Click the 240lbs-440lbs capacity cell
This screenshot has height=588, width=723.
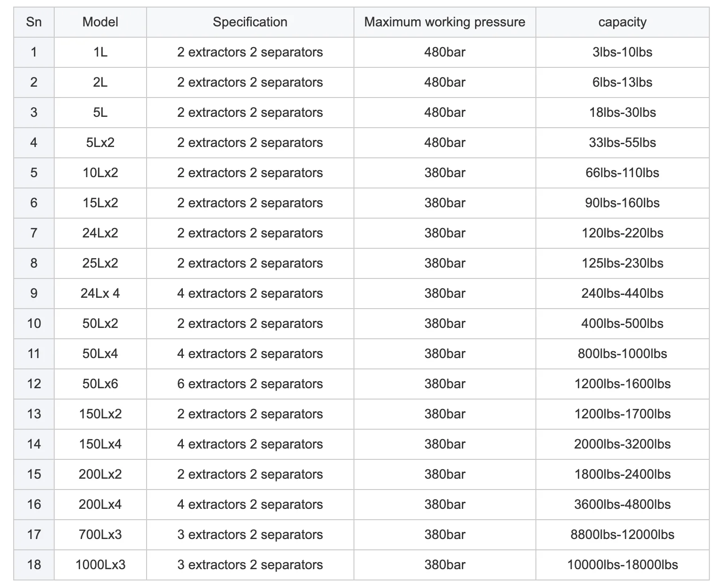coord(622,294)
